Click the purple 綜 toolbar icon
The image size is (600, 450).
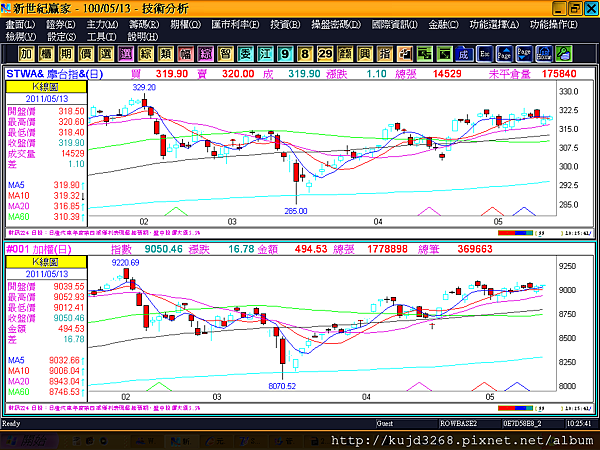pyautogui.click(x=205, y=54)
